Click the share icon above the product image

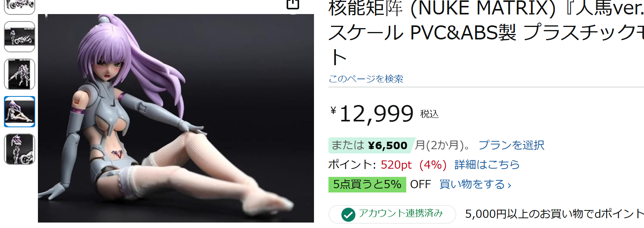(293, 4)
